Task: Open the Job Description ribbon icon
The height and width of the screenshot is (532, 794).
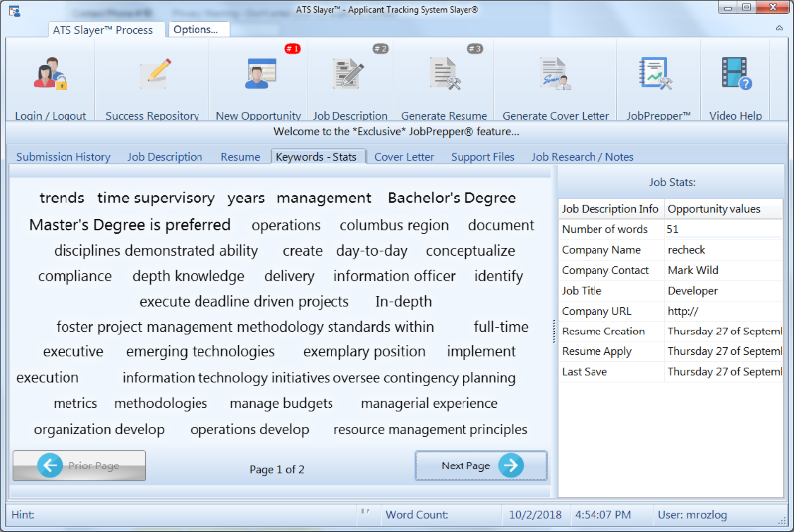Action: tap(349, 73)
